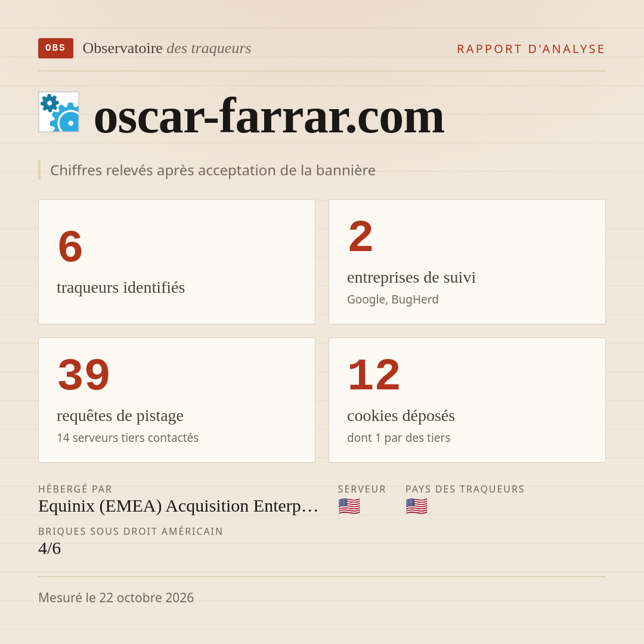Click the Serveur label
This screenshot has height=644, width=644.
(x=362, y=489)
